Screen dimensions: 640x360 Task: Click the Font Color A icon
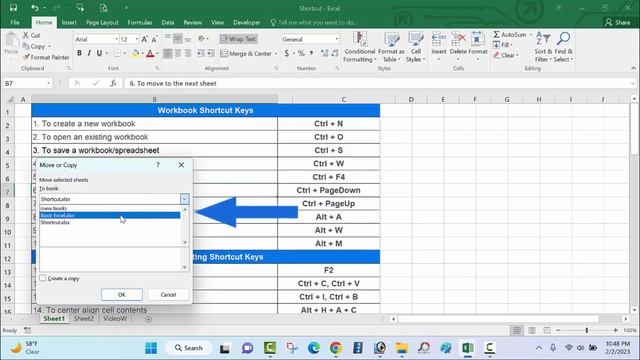[150, 53]
